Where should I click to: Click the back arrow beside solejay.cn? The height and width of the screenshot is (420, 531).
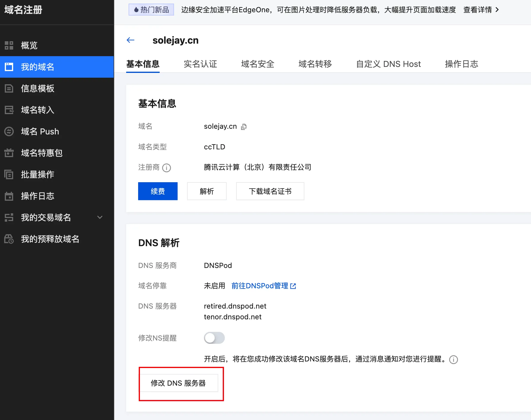130,40
